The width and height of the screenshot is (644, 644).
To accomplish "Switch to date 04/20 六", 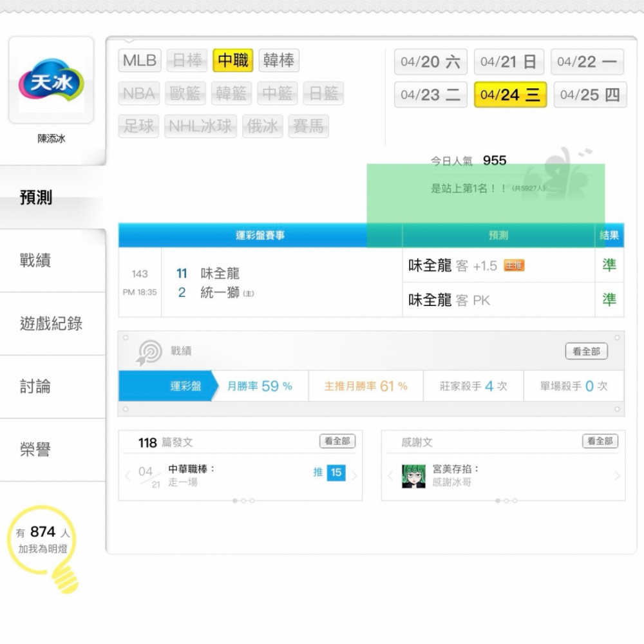I will pos(430,62).
